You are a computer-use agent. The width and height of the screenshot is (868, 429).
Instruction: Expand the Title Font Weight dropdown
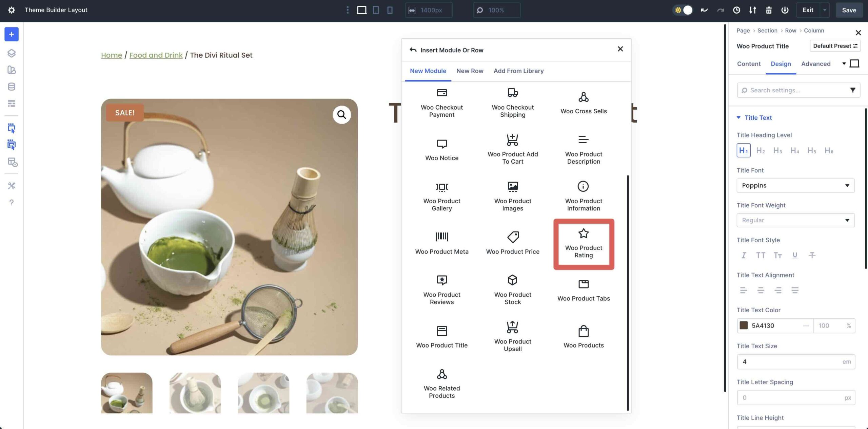click(795, 220)
